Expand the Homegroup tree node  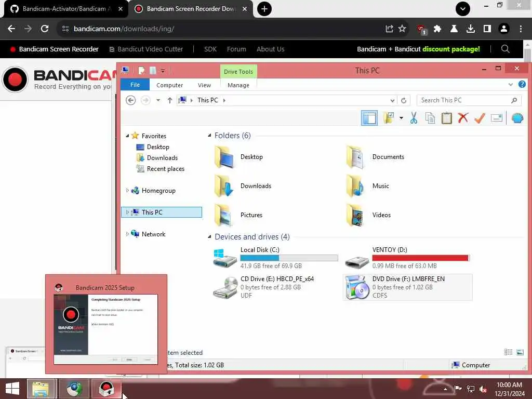(127, 190)
